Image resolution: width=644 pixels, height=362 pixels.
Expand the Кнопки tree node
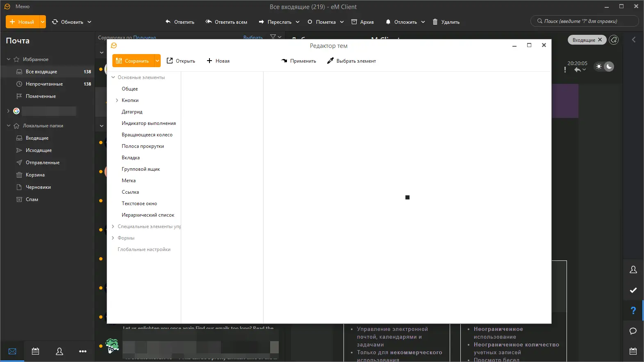pos(117,100)
